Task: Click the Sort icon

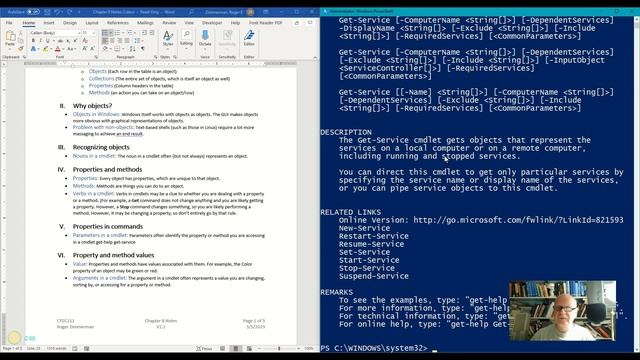Action: (x=132, y=49)
